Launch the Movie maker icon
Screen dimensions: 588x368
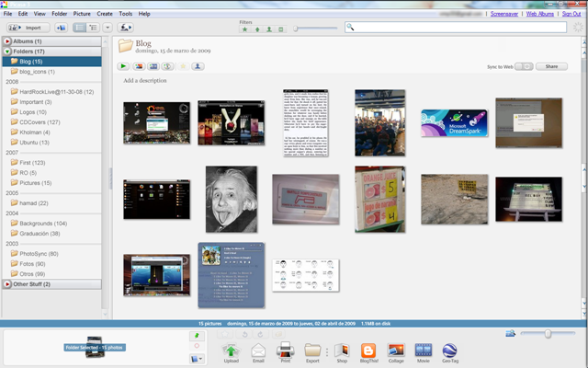point(424,353)
